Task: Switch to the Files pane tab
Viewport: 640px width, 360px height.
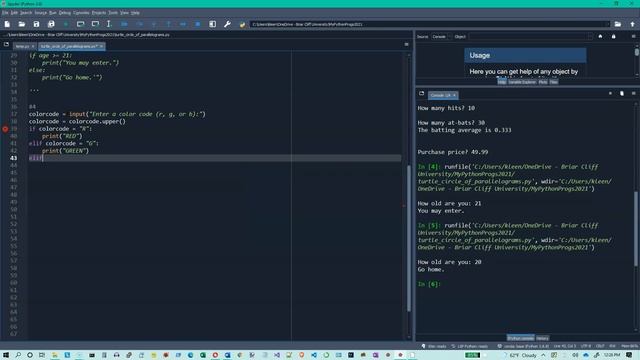Action: (x=553, y=82)
